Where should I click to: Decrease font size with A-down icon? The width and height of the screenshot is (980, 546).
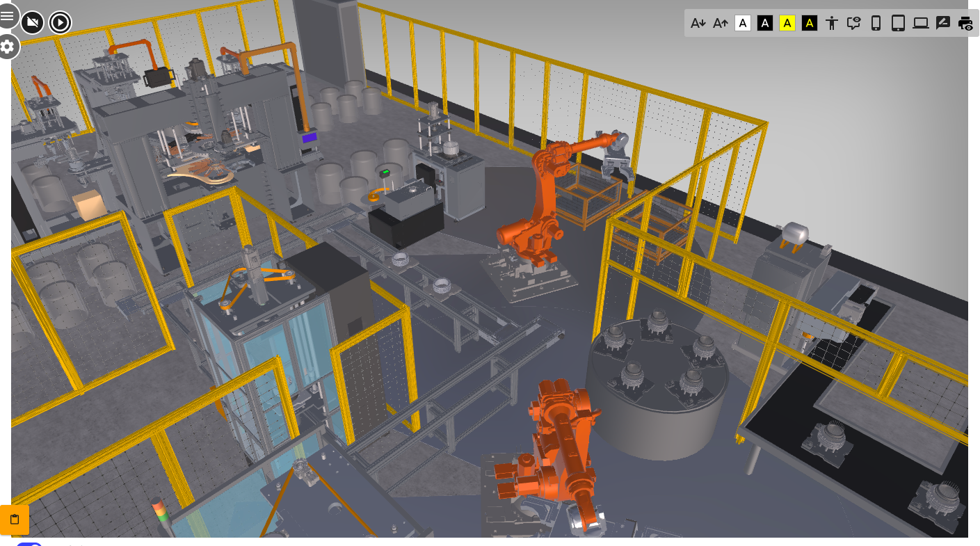click(x=698, y=23)
